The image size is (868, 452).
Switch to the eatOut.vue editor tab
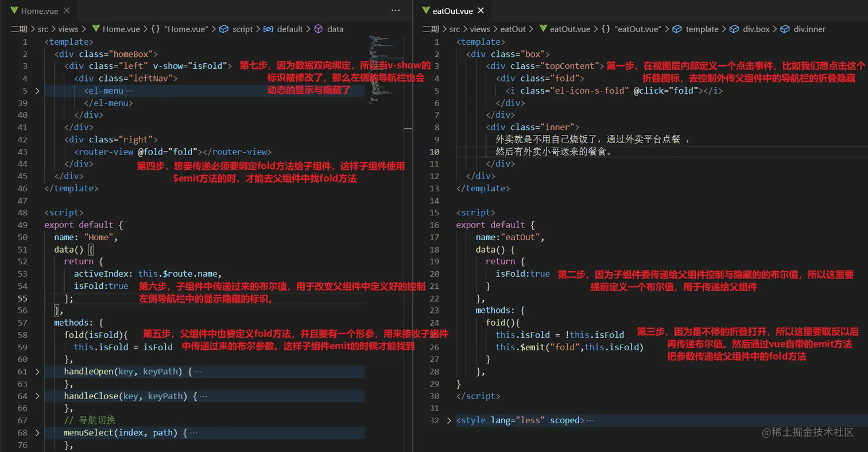pyautogui.click(x=454, y=10)
